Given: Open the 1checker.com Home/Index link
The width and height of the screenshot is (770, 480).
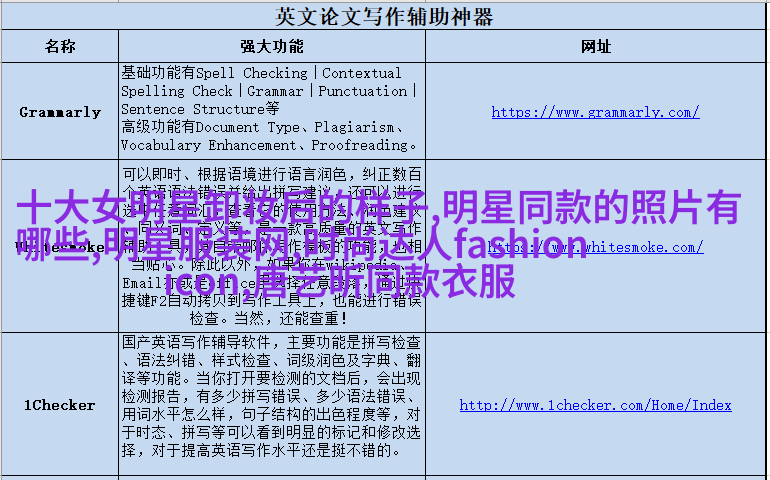Looking at the screenshot, I should (x=595, y=405).
